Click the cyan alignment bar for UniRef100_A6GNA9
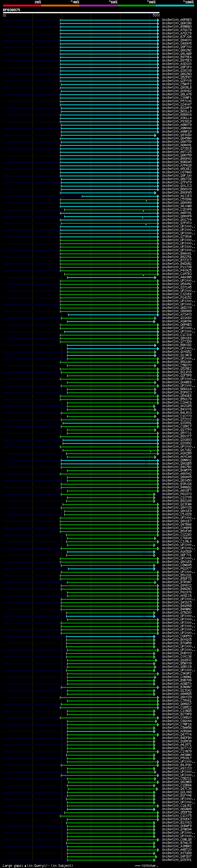This screenshot has height=868, width=197. point(111,809)
